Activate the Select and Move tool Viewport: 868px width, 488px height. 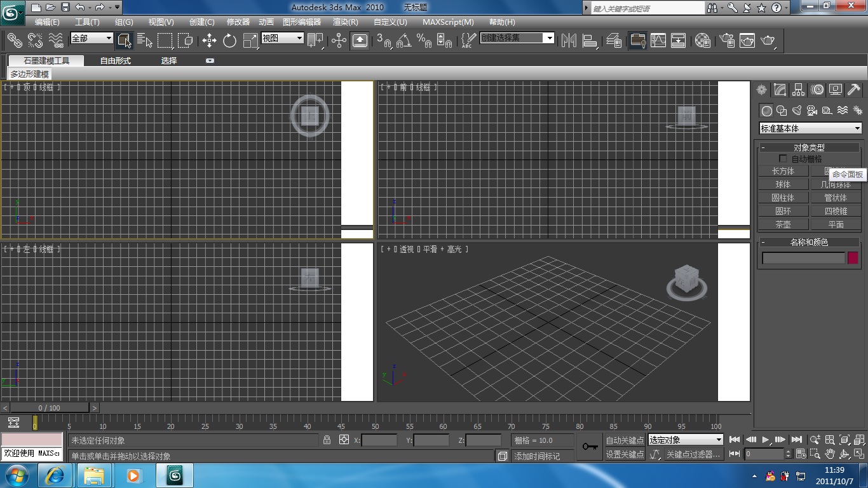coord(210,41)
